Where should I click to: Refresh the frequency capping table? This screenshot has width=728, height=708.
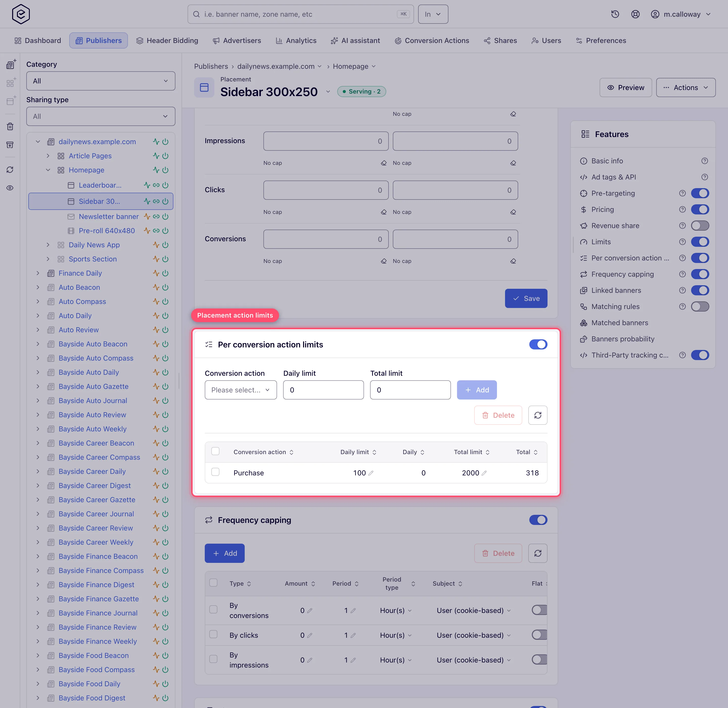point(538,553)
